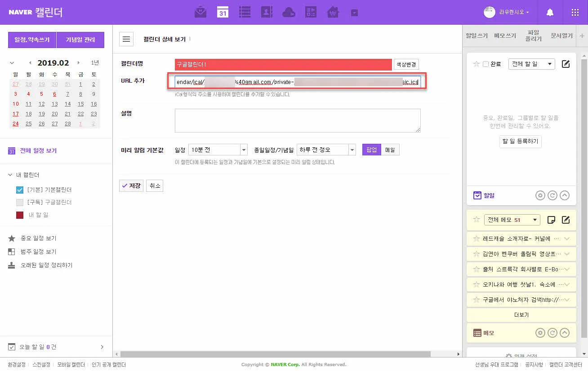Open the 10분 전 reminder dropdown

tap(218, 150)
